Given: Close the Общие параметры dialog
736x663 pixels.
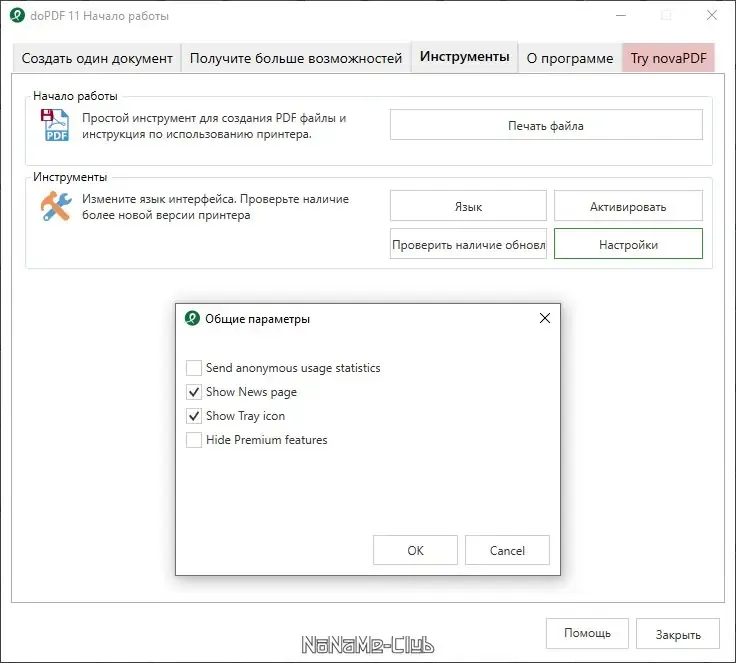Looking at the screenshot, I should click(545, 319).
